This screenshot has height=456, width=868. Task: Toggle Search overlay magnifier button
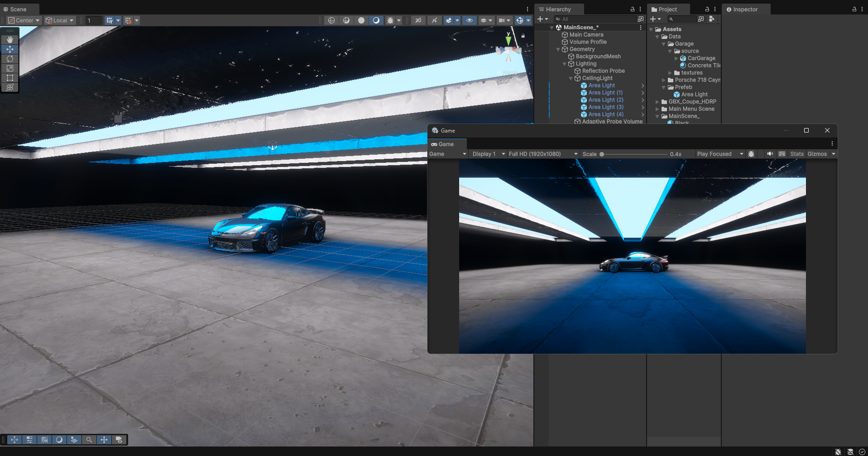[89, 440]
